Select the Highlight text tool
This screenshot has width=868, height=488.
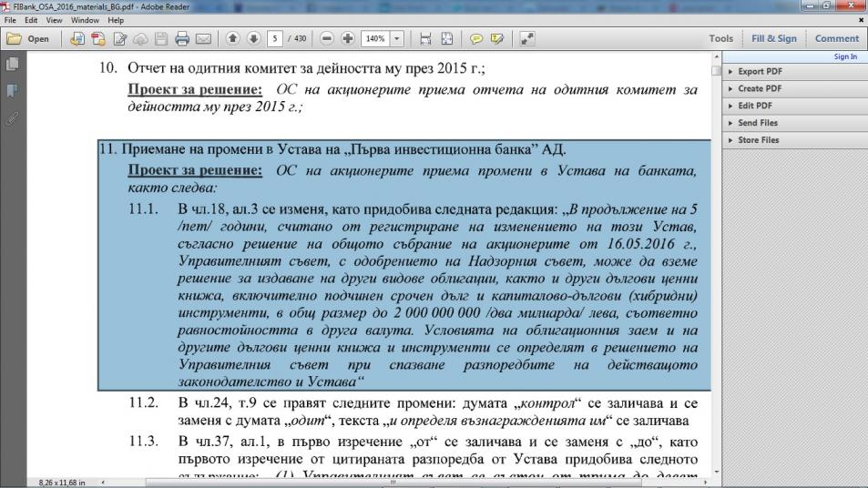click(497, 39)
